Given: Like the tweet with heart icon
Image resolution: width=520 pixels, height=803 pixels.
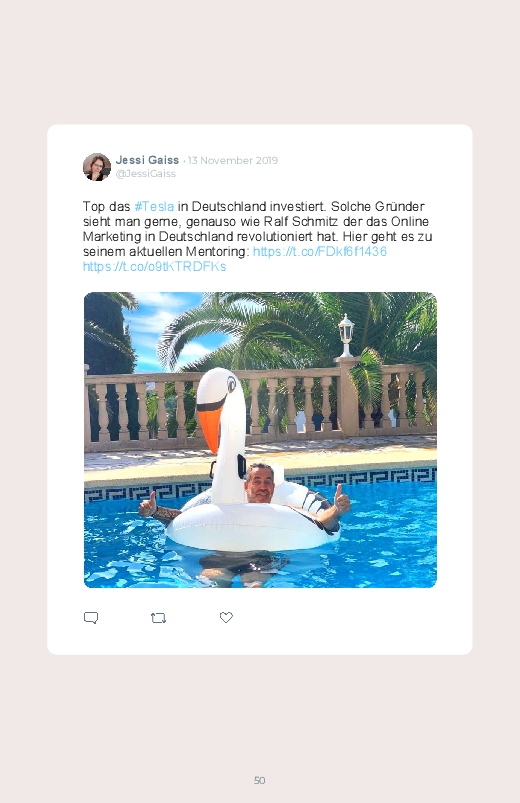Looking at the screenshot, I should 226,618.
